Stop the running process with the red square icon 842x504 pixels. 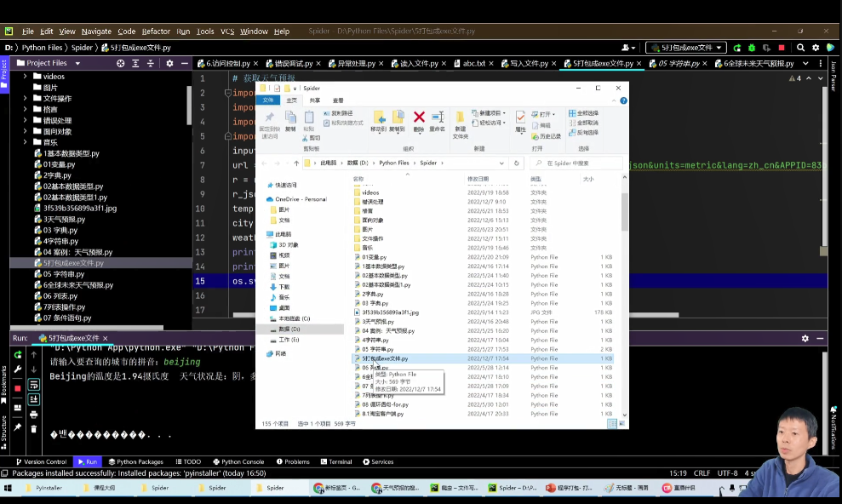point(782,48)
